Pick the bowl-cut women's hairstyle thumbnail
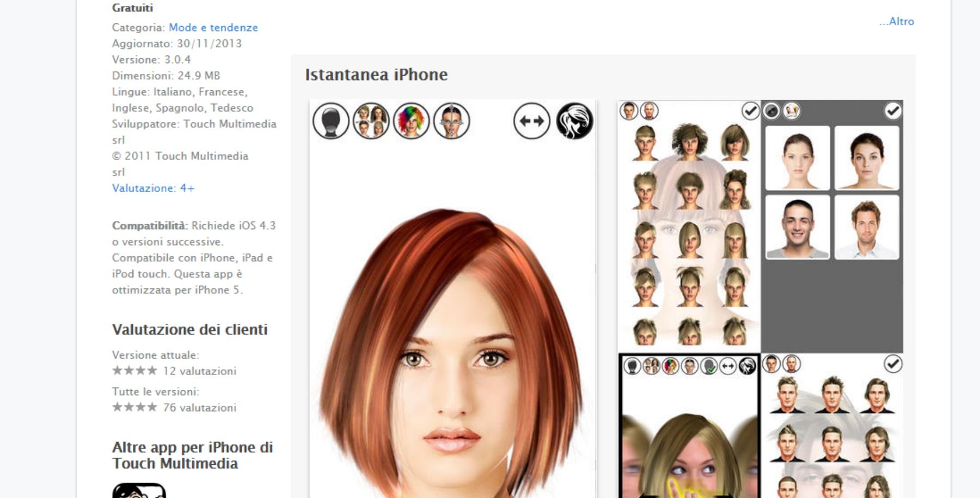The height and width of the screenshot is (498, 980). tap(690, 190)
